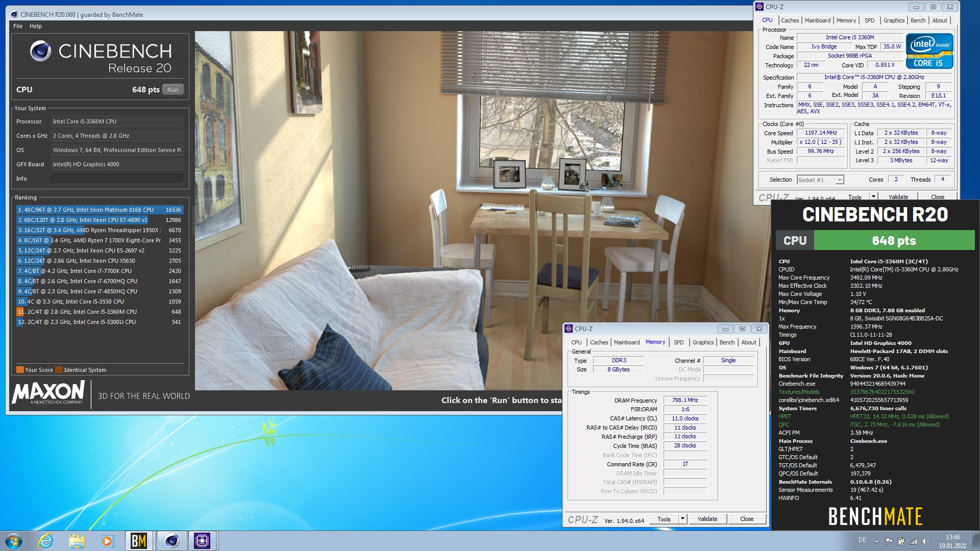
Task: Switch to SPD tab in lower CPU-Z window
Action: (678, 342)
